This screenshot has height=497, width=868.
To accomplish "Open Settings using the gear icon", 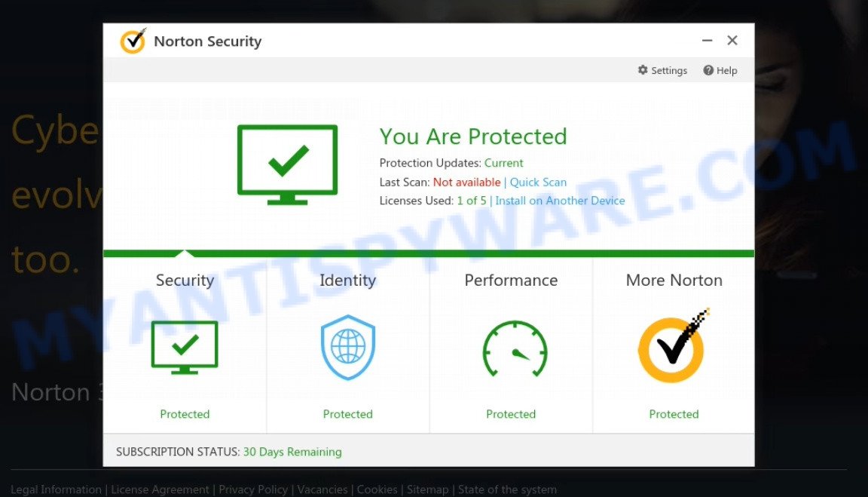I will click(643, 70).
